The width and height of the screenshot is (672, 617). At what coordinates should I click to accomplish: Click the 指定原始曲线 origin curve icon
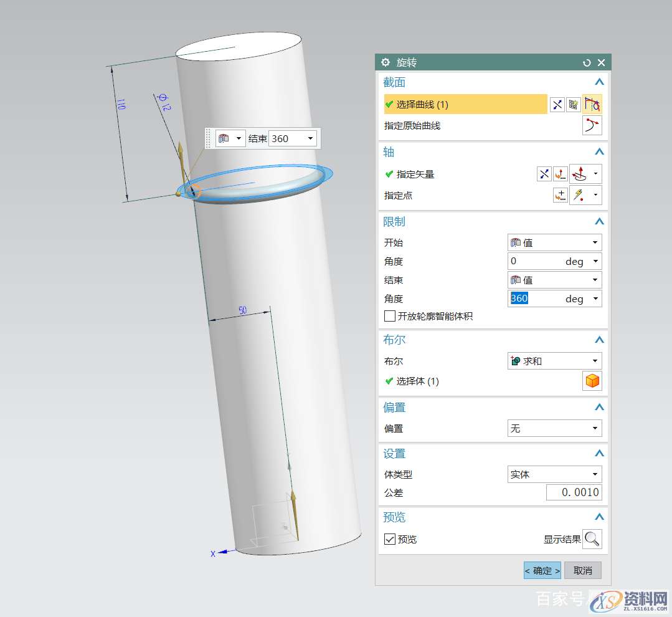click(x=592, y=126)
